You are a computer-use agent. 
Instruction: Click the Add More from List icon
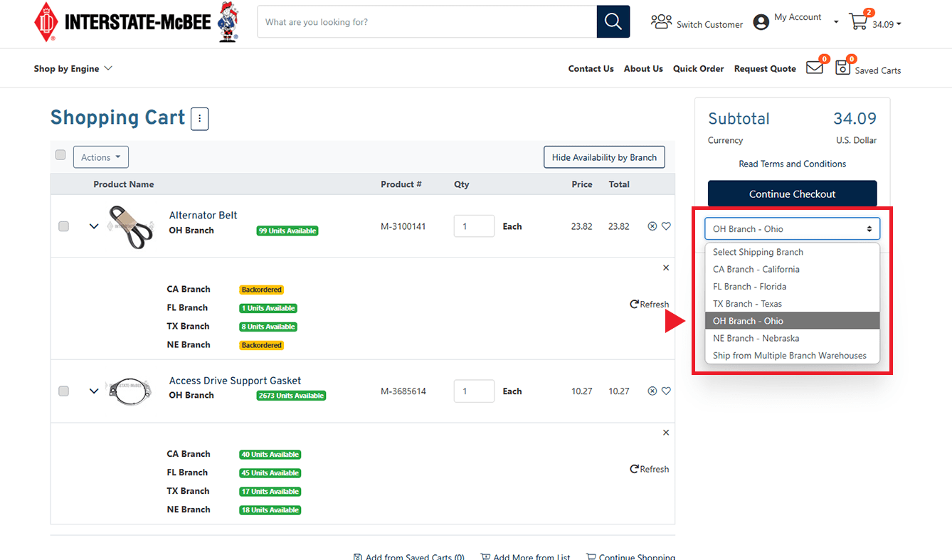point(485,557)
